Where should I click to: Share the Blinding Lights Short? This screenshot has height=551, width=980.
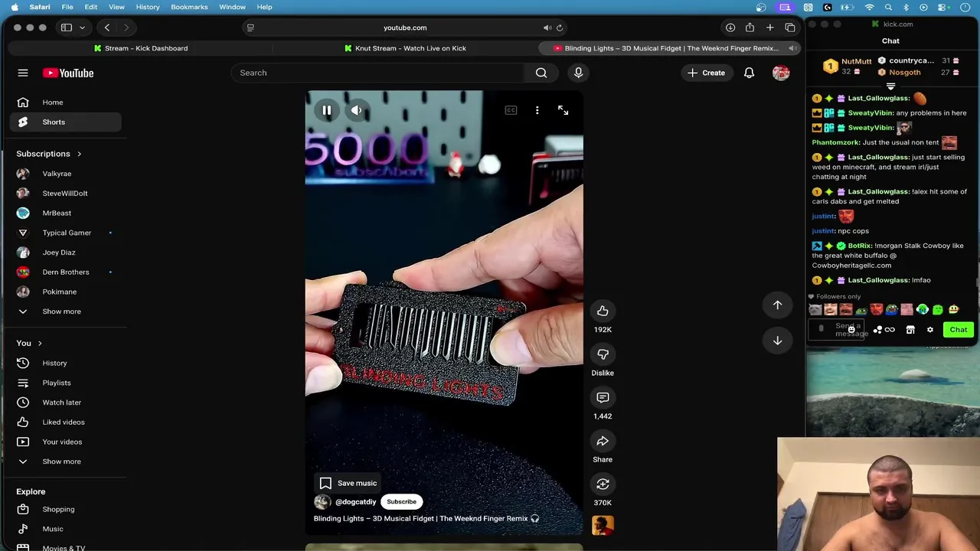[603, 441]
